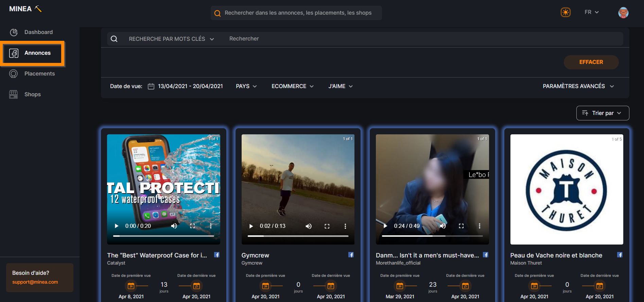Open the user avatar profile
This screenshot has width=644, height=302.
click(623, 13)
